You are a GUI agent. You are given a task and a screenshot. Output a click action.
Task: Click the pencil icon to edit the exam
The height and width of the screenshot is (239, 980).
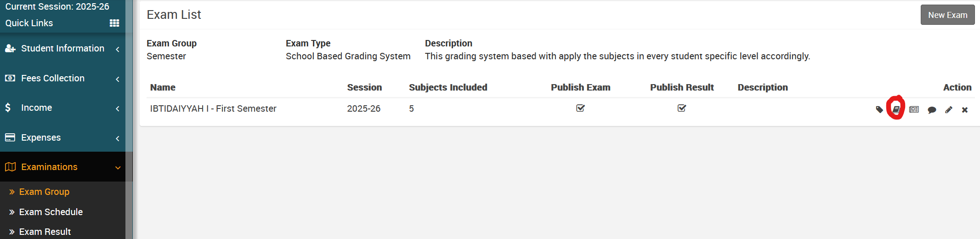[x=949, y=110]
